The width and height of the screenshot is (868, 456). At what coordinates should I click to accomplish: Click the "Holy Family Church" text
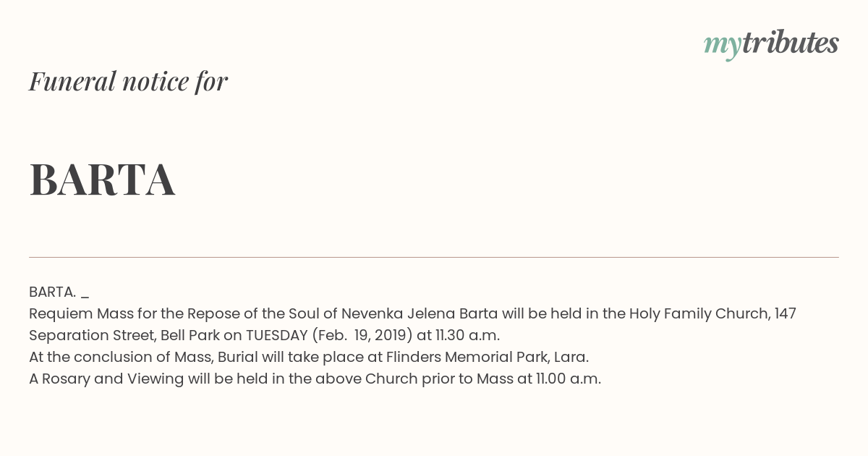tap(699, 313)
